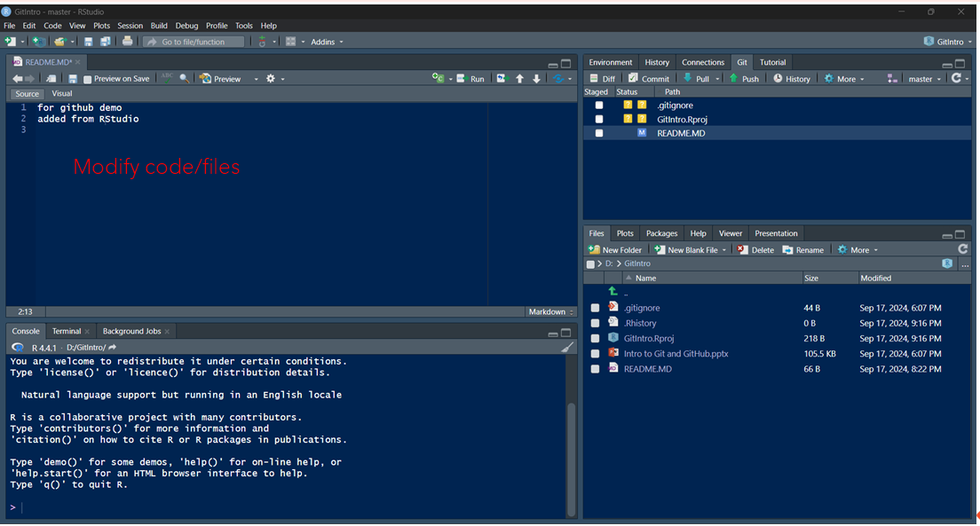This screenshot has width=980, height=526.
Task: Click the New File icon in main toolbar
Action: 11,42
